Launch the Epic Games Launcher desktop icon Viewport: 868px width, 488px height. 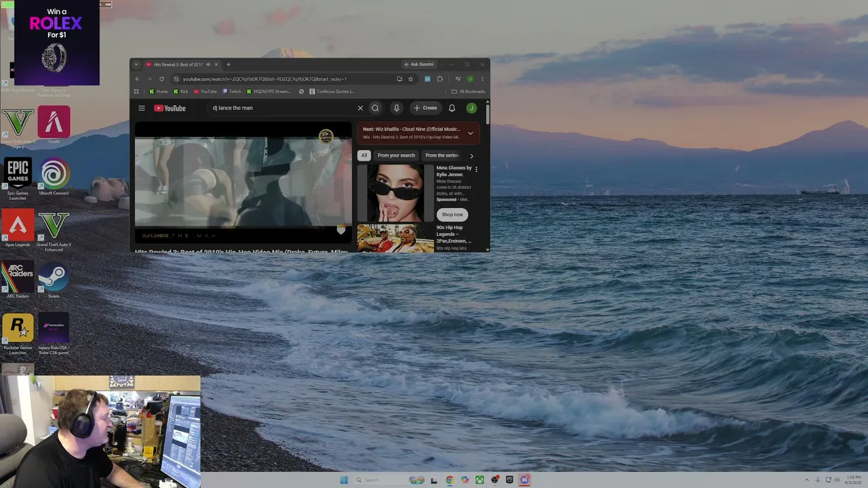point(18,179)
